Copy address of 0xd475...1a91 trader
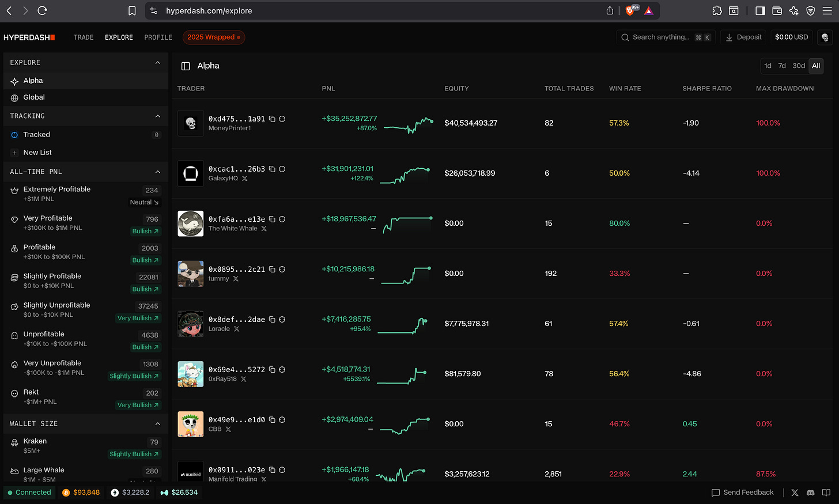The width and height of the screenshot is (839, 504). pyautogui.click(x=272, y=119)
